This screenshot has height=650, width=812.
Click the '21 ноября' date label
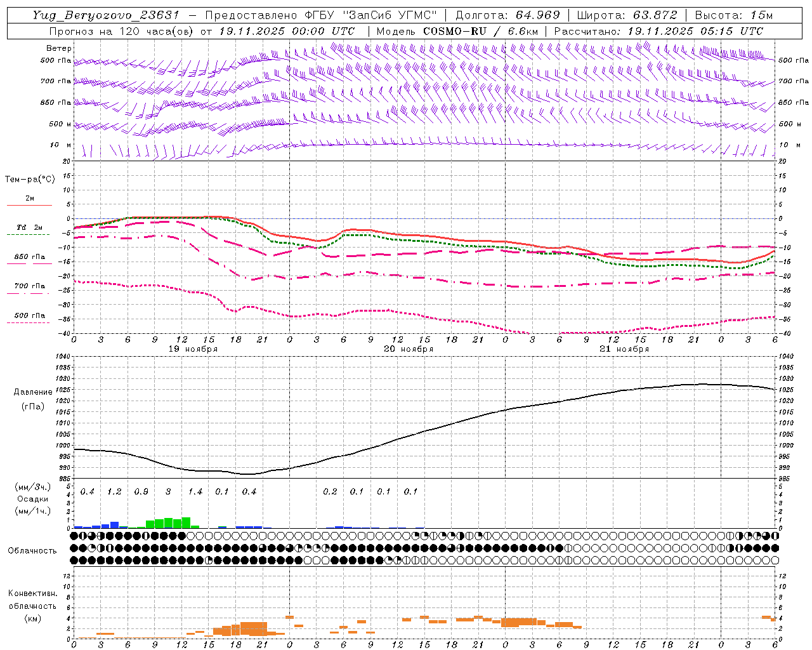[624, 349]
